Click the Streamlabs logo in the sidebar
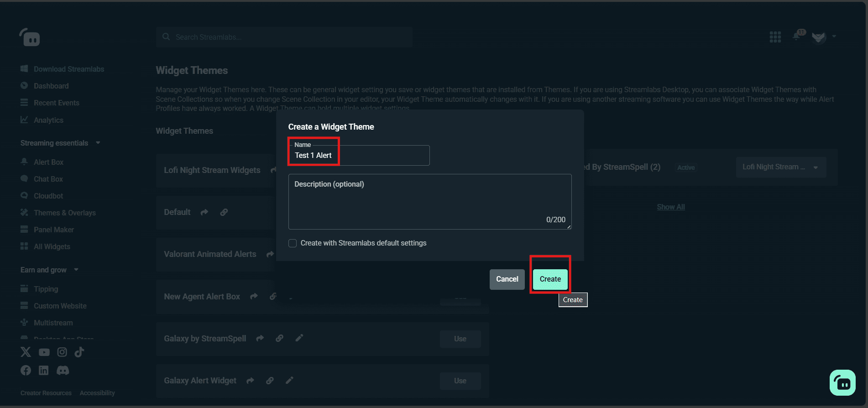The image size is (868, 408). point(30,37)
